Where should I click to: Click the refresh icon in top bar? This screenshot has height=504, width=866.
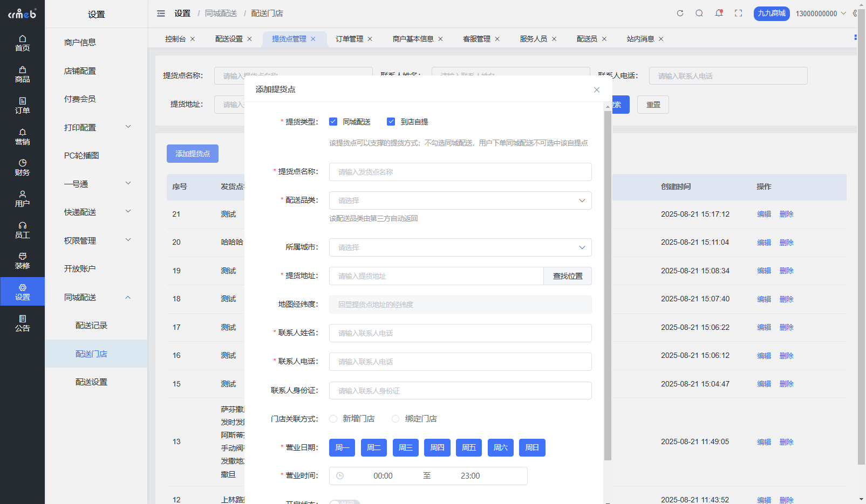click(x=680, y=13)
